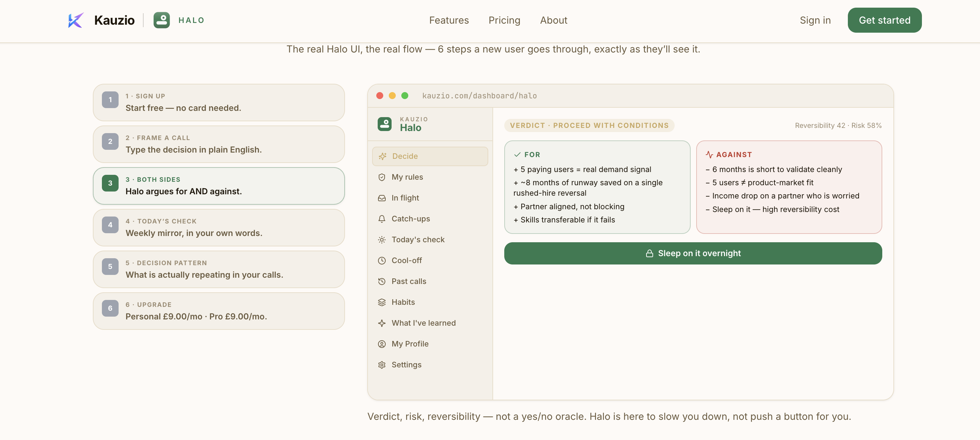Click '5 paying users = real demand signal'
Screen dimensions: 980x440
(x=583, y=170)
